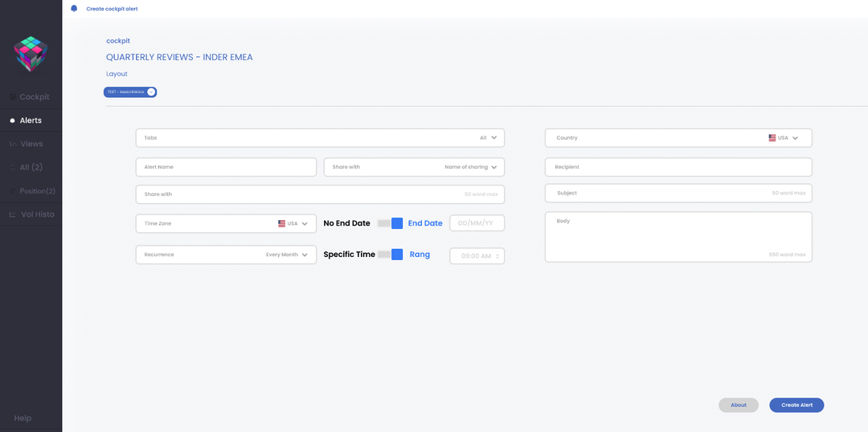Click the DD/MM/YY end date field
Viewport: 868px width, 432px height.
(x=477, y=223)
